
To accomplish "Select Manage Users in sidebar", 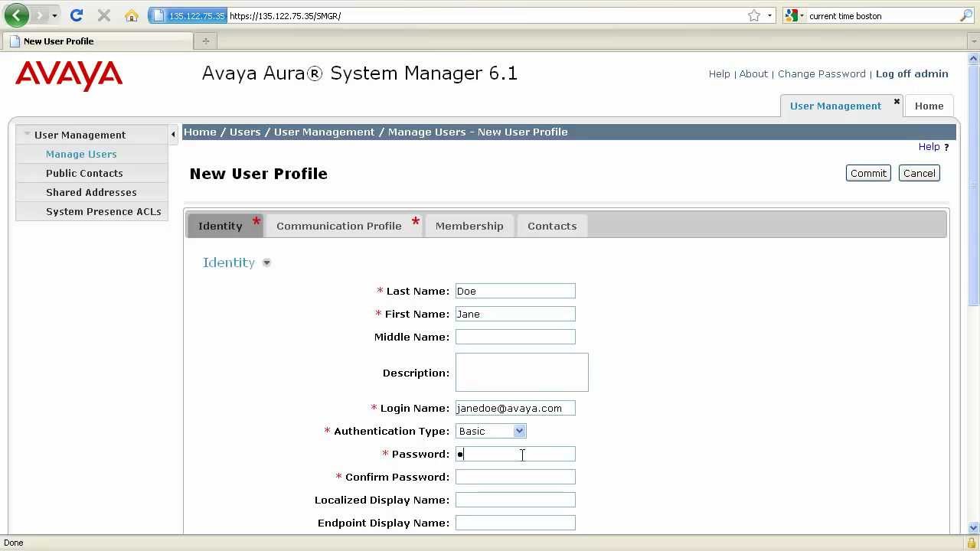I will [81, 154].
